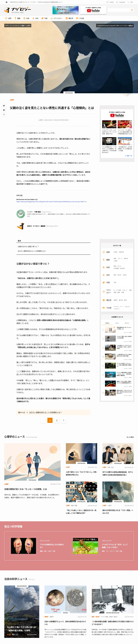138x644 pixels.
Task: Open the 脳のバグ YouTube video thumbnail
Action: click(125, 124)
